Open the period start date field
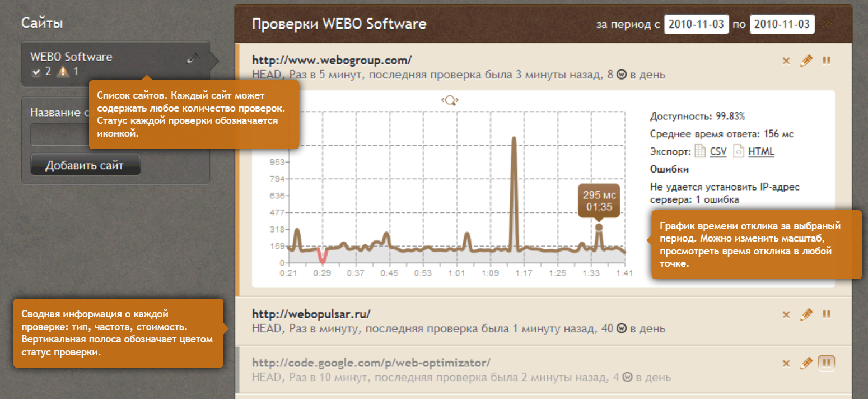The width and height of the screenshot is (868, 399). click(x=697, y=24)
